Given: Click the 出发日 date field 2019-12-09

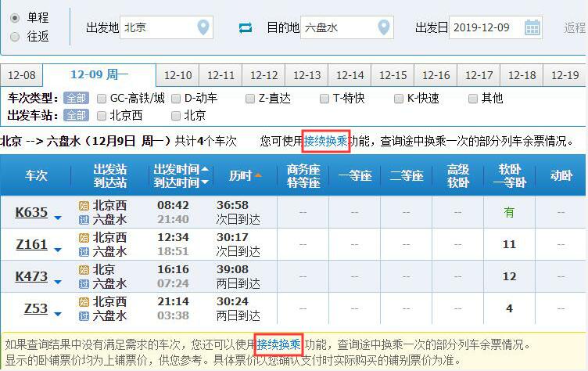Looking at the screenshot, I should [x=496, y=27].
